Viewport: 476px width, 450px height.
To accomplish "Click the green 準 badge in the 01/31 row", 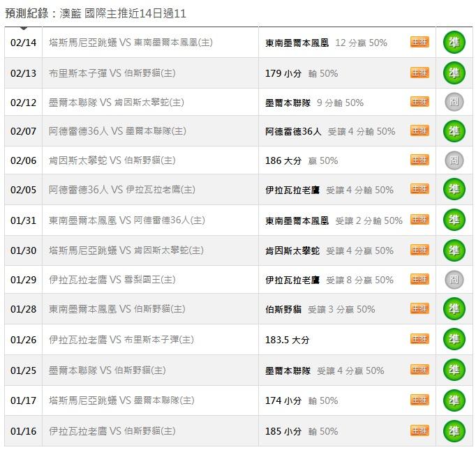I will 454,220.
